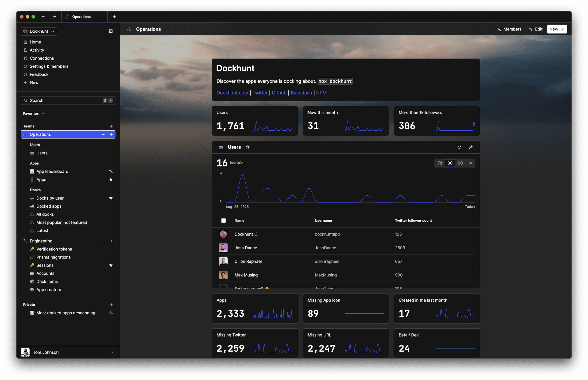Check the select-all checkbox in Users table
The height and width of the screenshot is (380, 588).
(223, 221)
